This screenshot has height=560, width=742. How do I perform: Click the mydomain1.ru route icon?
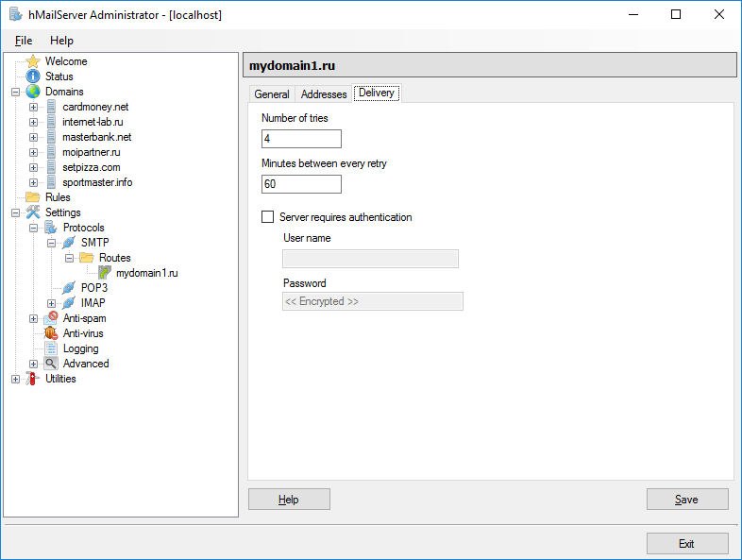(105, 273)
